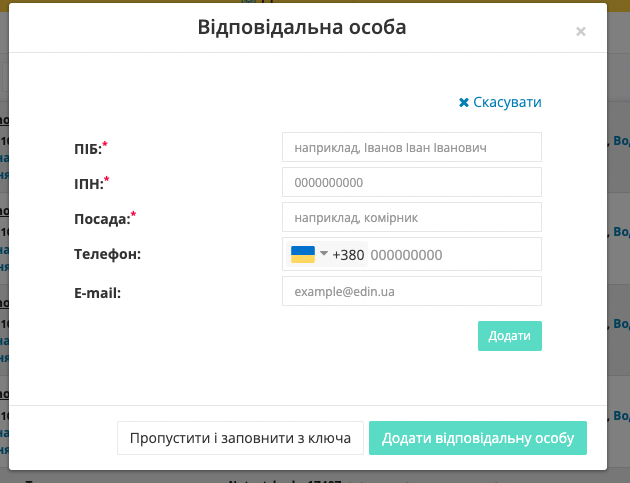Focus the ІПН number input field

[x=412, y=182]
